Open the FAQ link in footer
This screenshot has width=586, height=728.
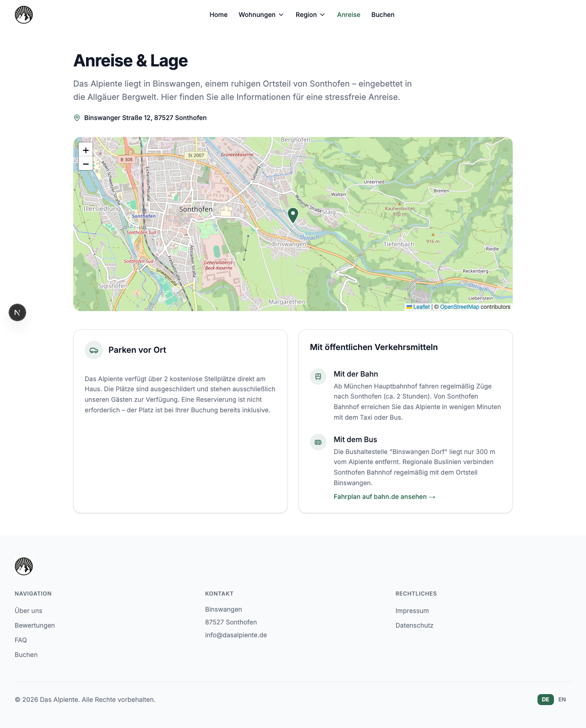[x=21, y=640]
